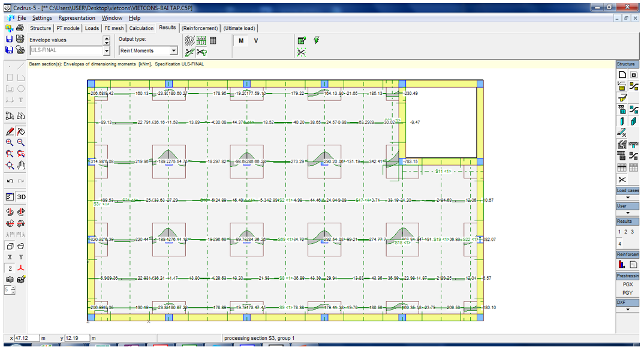Select the zoom in magnifier tool
This screenshot has height=350, width=644.
(10, 142)
